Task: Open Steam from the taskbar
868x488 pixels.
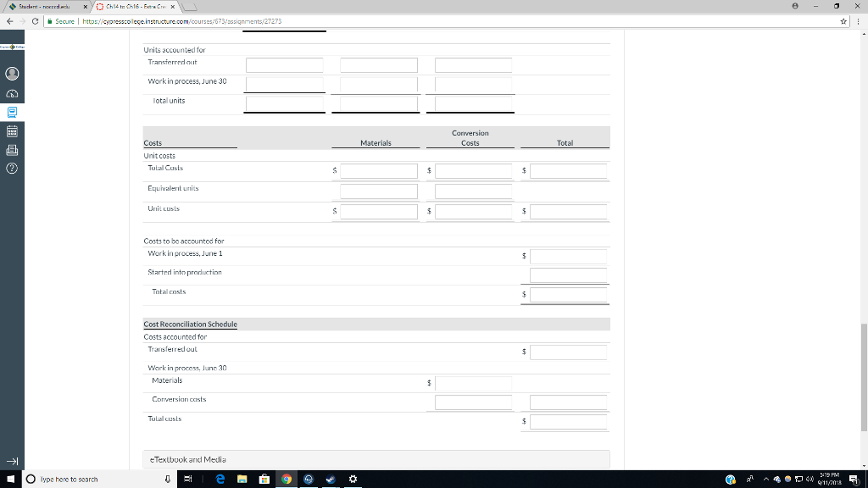Action: coord(331,480)
